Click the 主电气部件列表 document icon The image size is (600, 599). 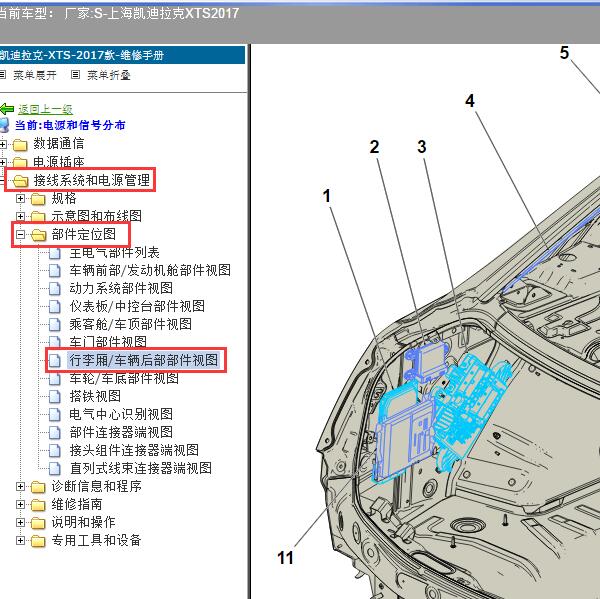[x=55, y=253]
